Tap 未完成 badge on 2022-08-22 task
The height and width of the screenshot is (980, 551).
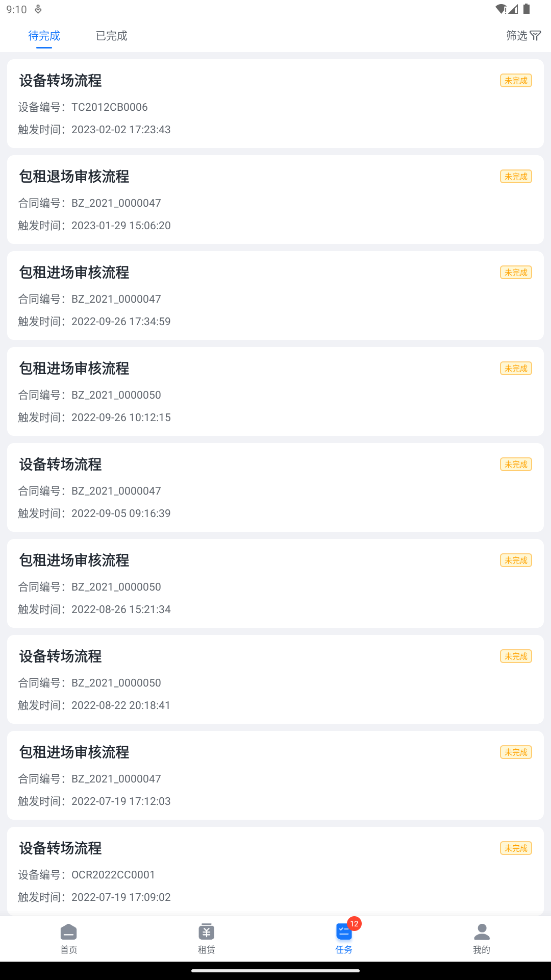[516, 656]
